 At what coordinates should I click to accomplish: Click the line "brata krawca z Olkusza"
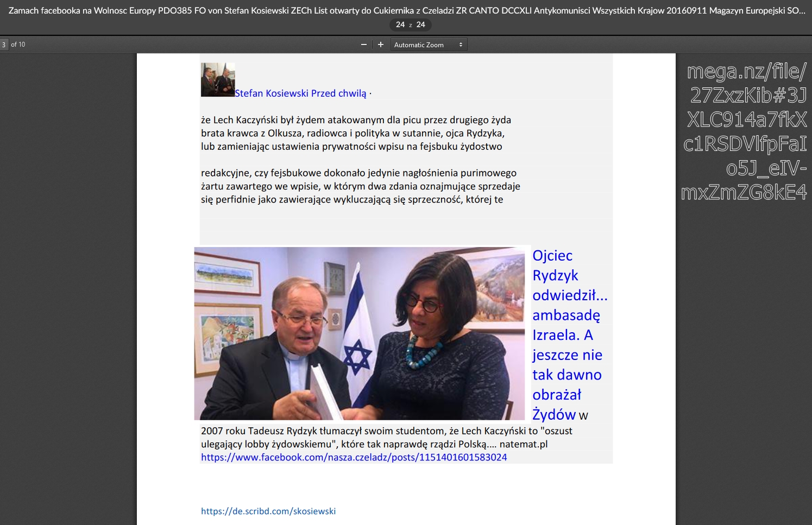[353, 134]
